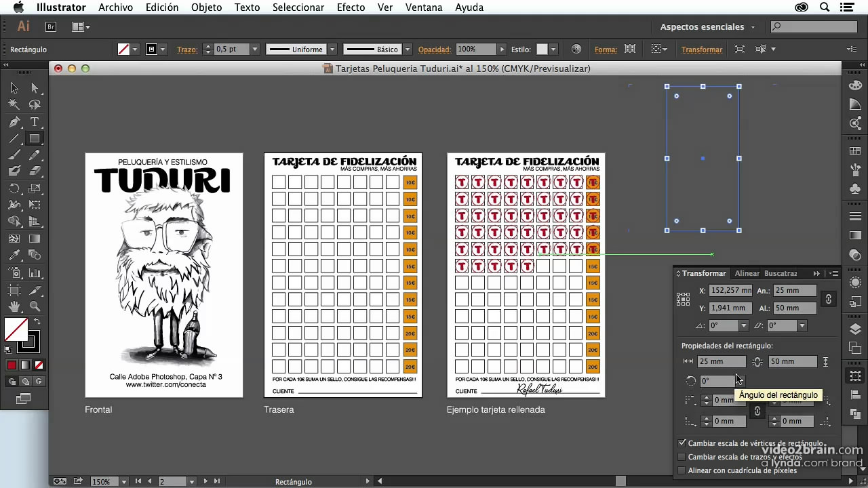
Task: Select the Type tool
Action: tap(35, 122)
